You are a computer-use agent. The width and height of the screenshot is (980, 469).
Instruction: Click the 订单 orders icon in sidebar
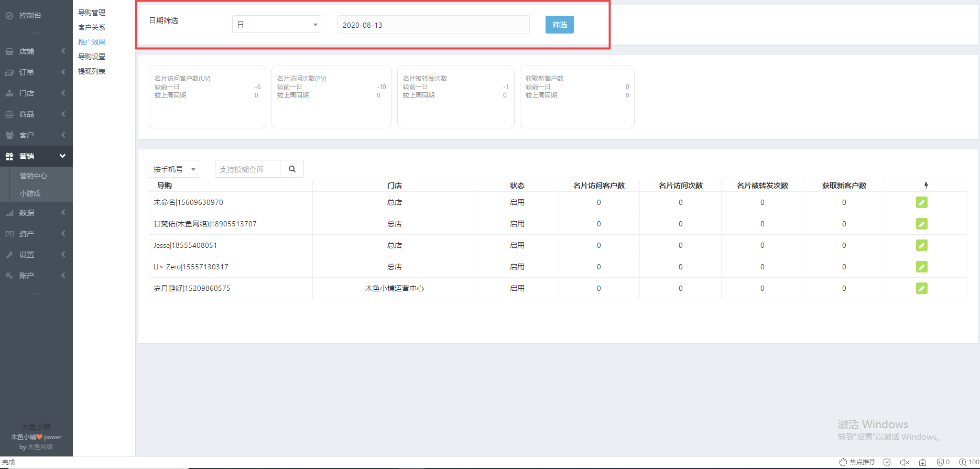pos(9,72)
